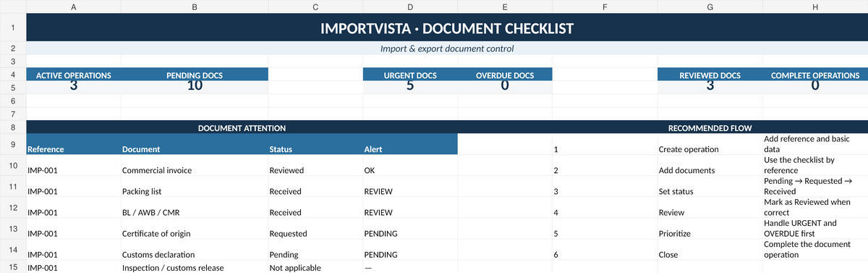Click the value 0 under OVERDUE DOCS

[x=504, y=85]
